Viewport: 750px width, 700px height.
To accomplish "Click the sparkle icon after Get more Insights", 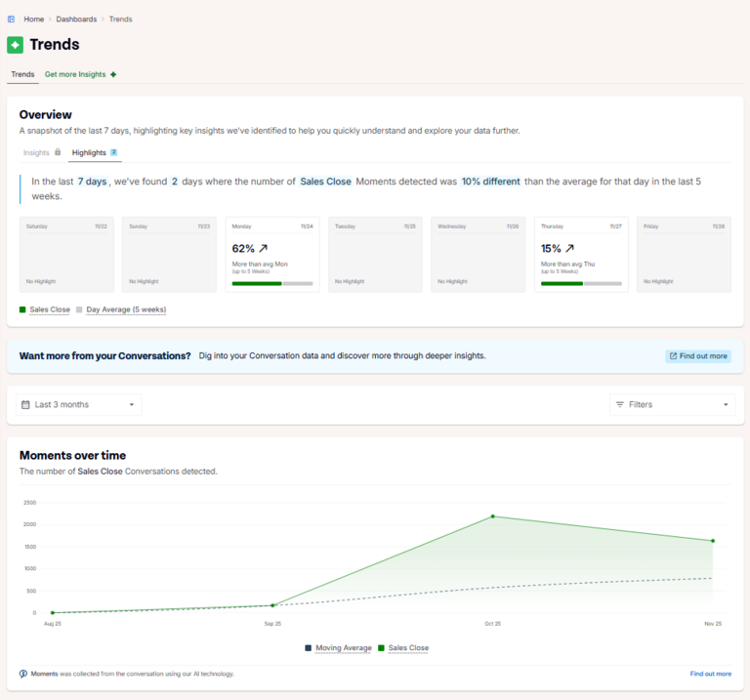I will pos(113,74).
